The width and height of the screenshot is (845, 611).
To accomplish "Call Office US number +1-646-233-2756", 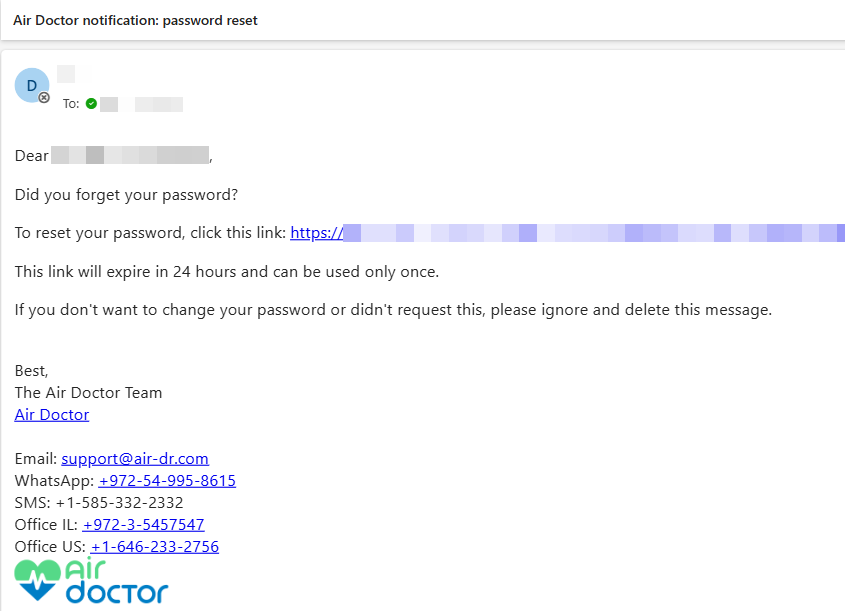I will [x=155, y=546].
